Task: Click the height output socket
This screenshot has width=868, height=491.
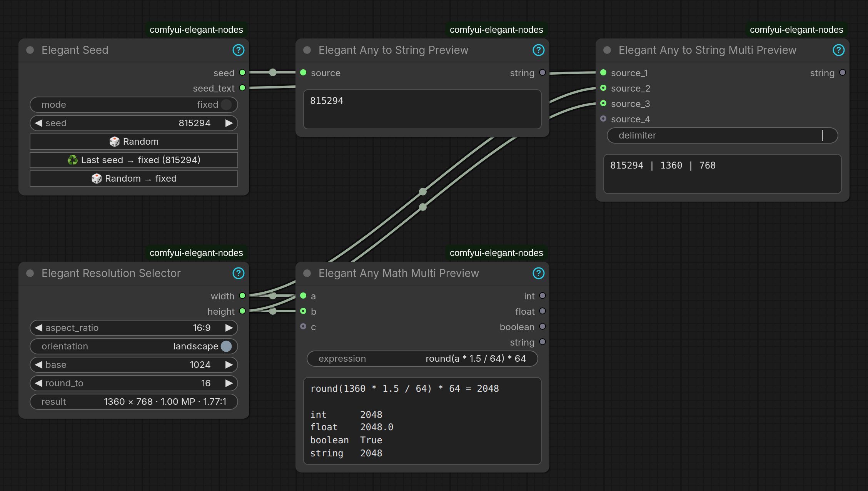Action: click(242, 311)
